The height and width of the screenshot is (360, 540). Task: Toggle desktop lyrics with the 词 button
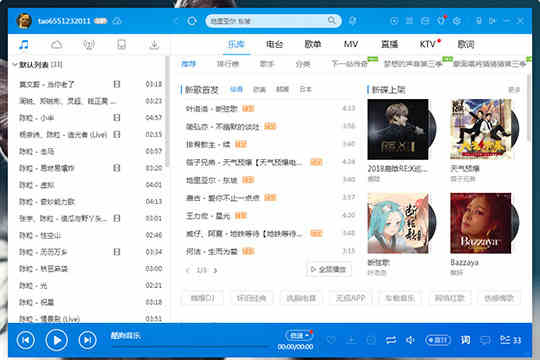(x=465, y=340)
